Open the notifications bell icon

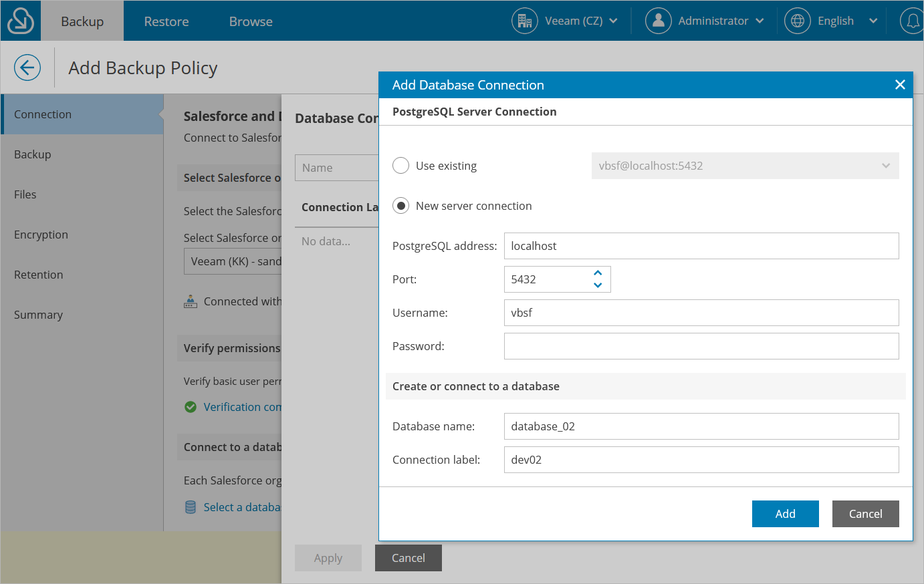913,21
